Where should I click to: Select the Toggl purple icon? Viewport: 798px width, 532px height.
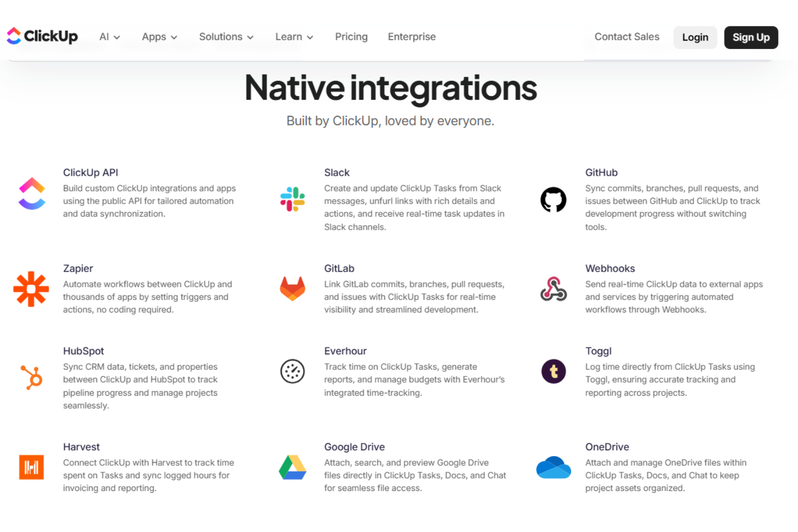(x=553, y=371)
